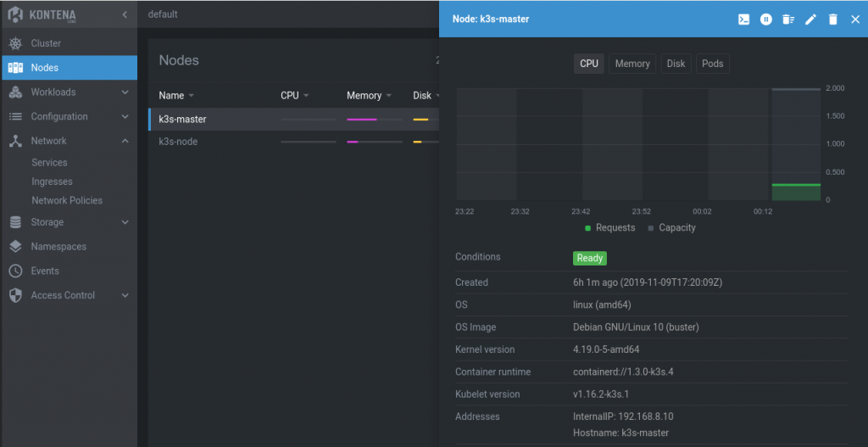This screenshot has height=447, width=868.
Task: Open Network Policies under Network
Action: pos(67,200)
